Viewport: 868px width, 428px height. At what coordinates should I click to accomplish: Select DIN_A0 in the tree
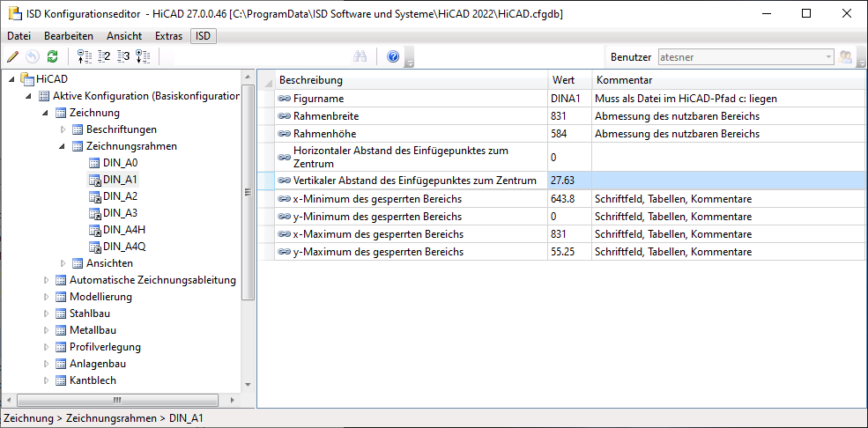[120, 163]
